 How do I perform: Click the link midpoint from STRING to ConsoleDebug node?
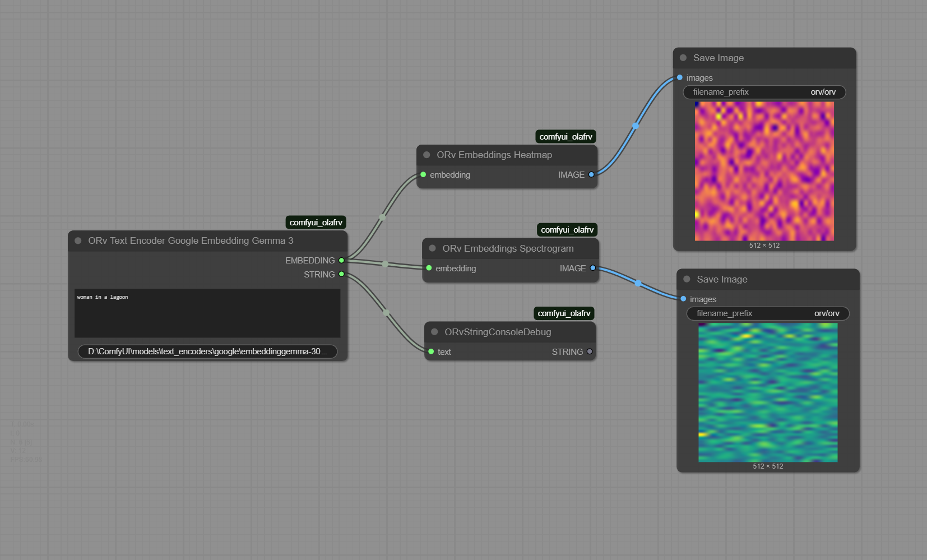[386, 313]
